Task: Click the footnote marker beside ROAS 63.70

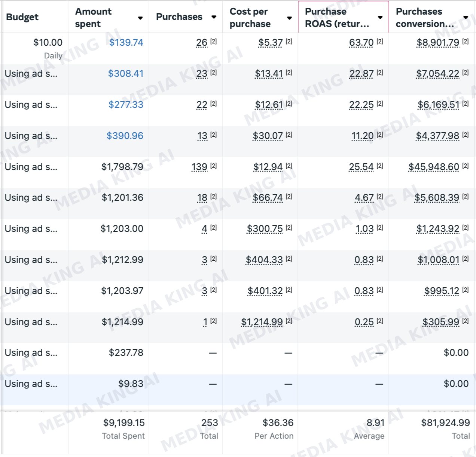Action: (380, 42)
